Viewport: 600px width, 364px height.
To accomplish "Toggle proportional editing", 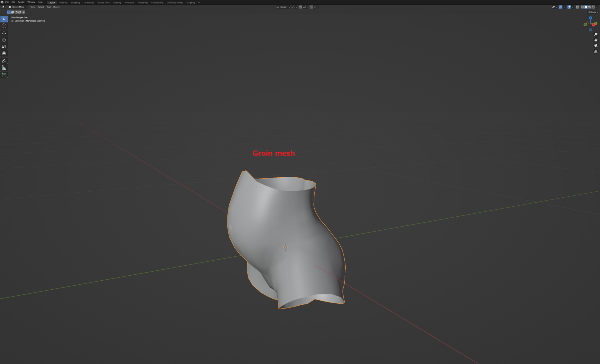I will 311,7.
